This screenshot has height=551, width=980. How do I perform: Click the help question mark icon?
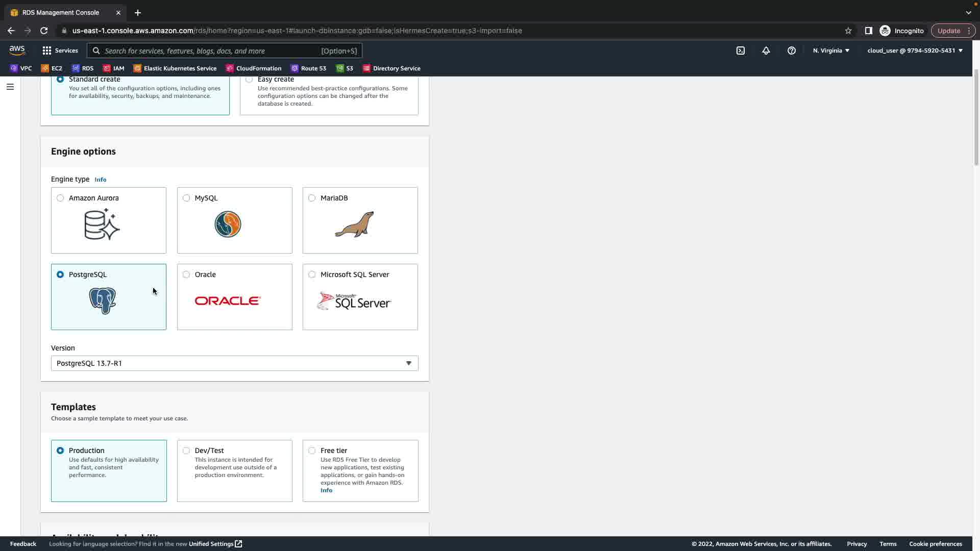792,51
